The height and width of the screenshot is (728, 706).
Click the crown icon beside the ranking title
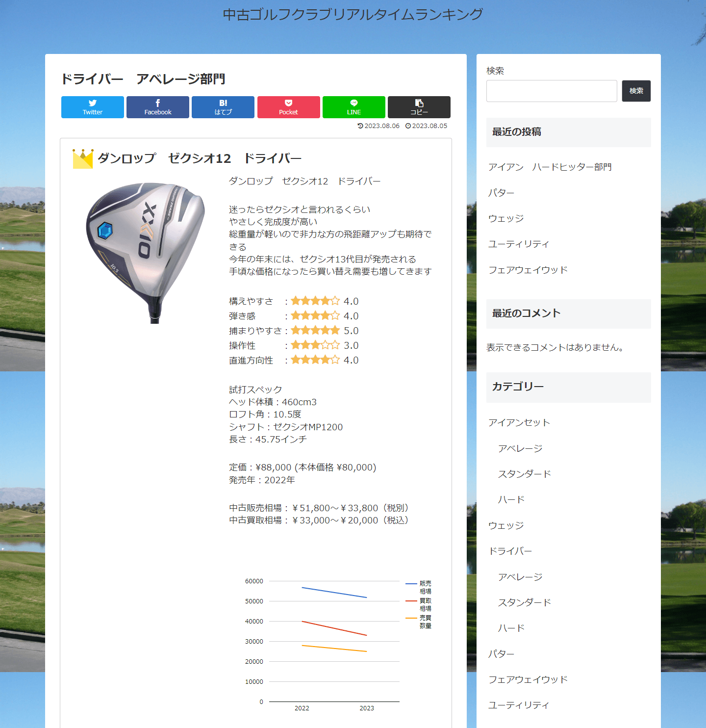click(x=82, y=158)
